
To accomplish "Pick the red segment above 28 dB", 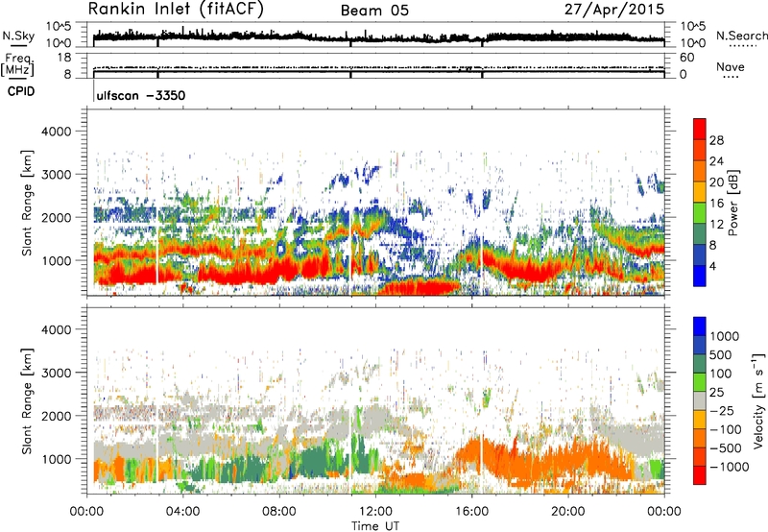I will tap(700, 130).
